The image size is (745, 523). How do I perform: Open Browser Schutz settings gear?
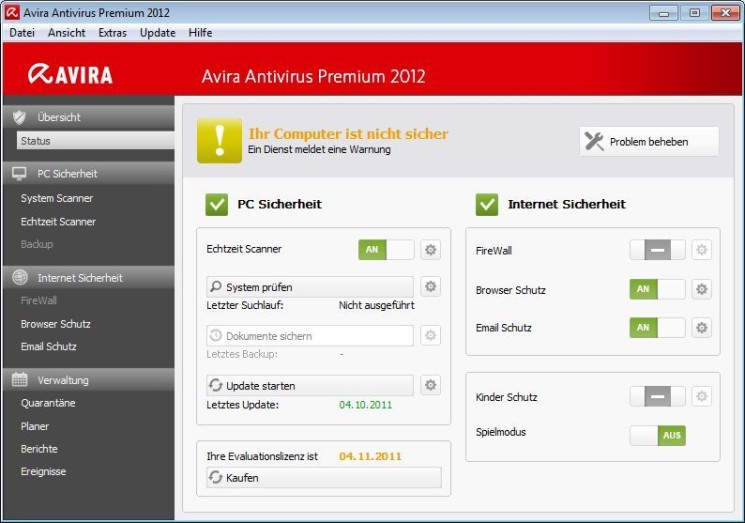[x=702, y=289]
